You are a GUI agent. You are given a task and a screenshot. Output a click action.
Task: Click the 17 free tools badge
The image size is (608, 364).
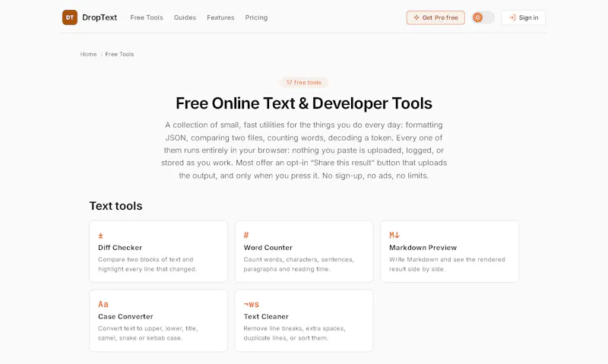pyautogui.click(x=304, y=83)
